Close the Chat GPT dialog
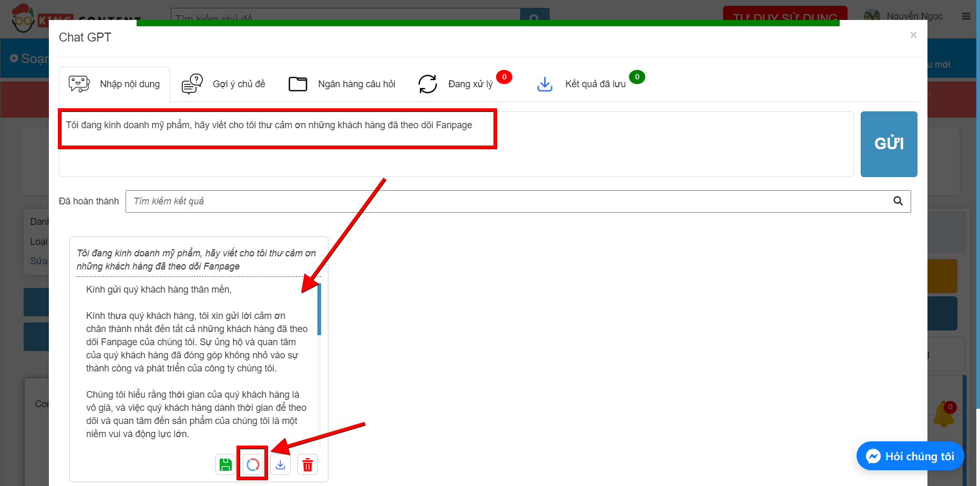This screenshot has height=486, width=980. click(913, 35)
